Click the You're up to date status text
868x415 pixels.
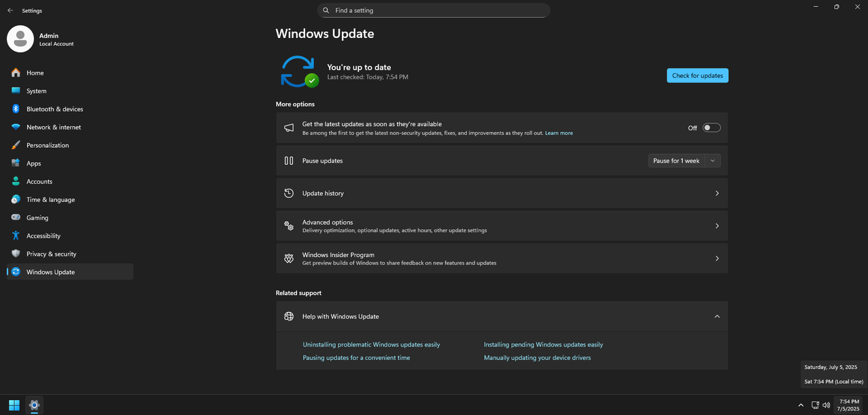click(x=359, y=67)
